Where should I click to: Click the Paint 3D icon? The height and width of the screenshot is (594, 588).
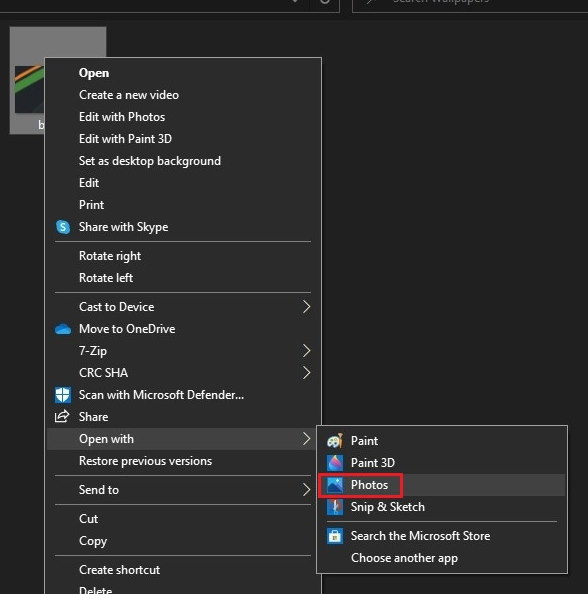click(335, 463)
